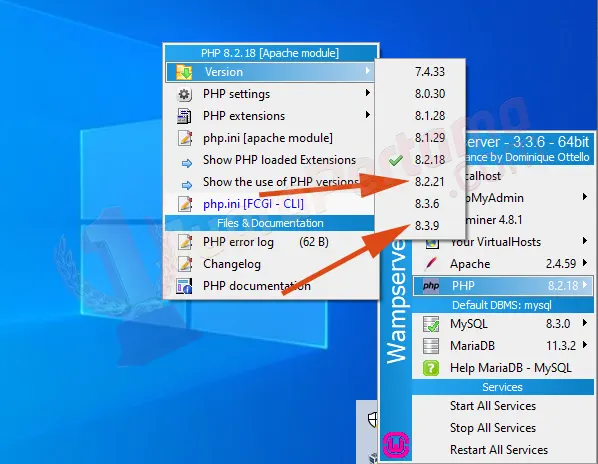
Task: Click the Apache 2.4.59 menu row
Action: (503, 263)
